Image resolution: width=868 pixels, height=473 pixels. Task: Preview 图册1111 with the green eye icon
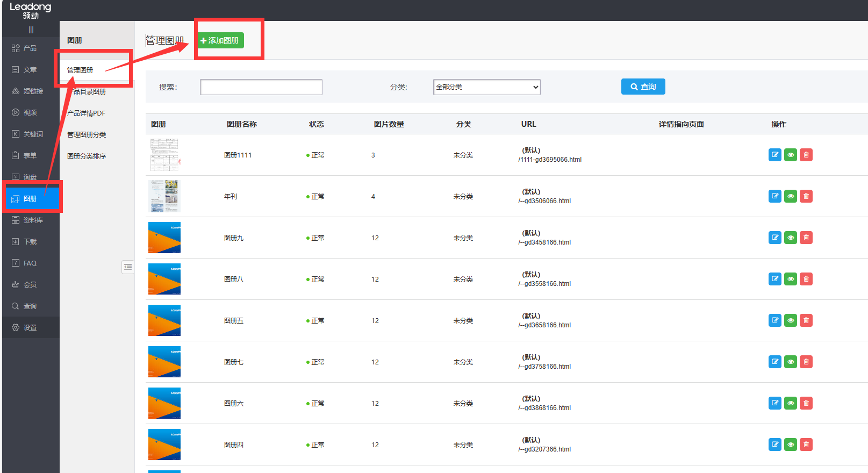pos(790,155)
